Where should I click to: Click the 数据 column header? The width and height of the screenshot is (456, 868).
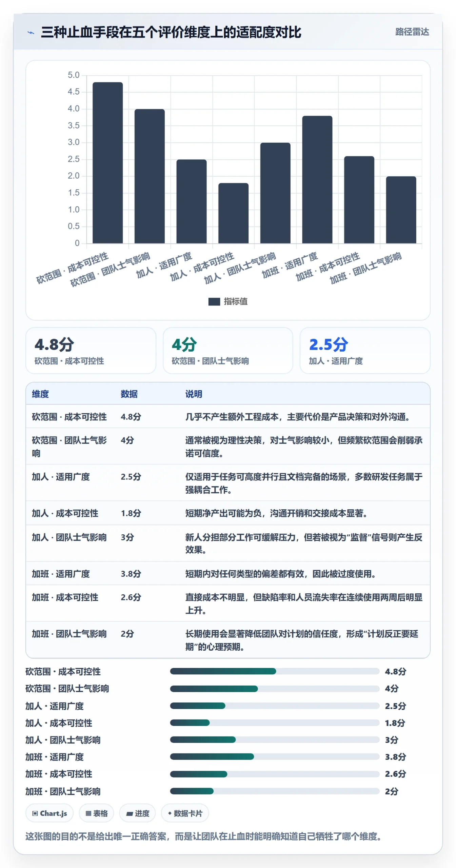[x=129, y=394]
